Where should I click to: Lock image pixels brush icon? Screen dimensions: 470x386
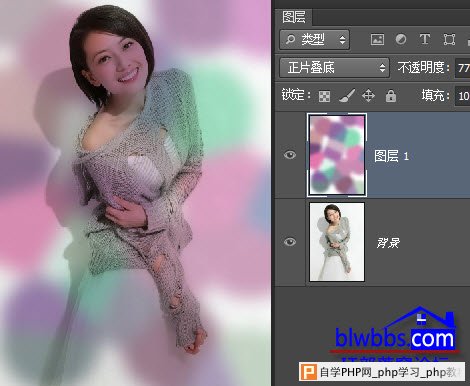click(x=347, y=96)
